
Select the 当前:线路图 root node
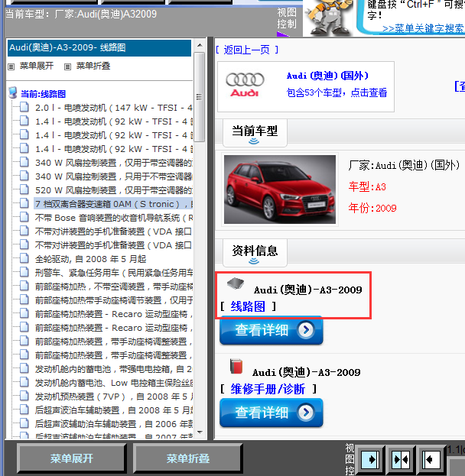point(43,94)
